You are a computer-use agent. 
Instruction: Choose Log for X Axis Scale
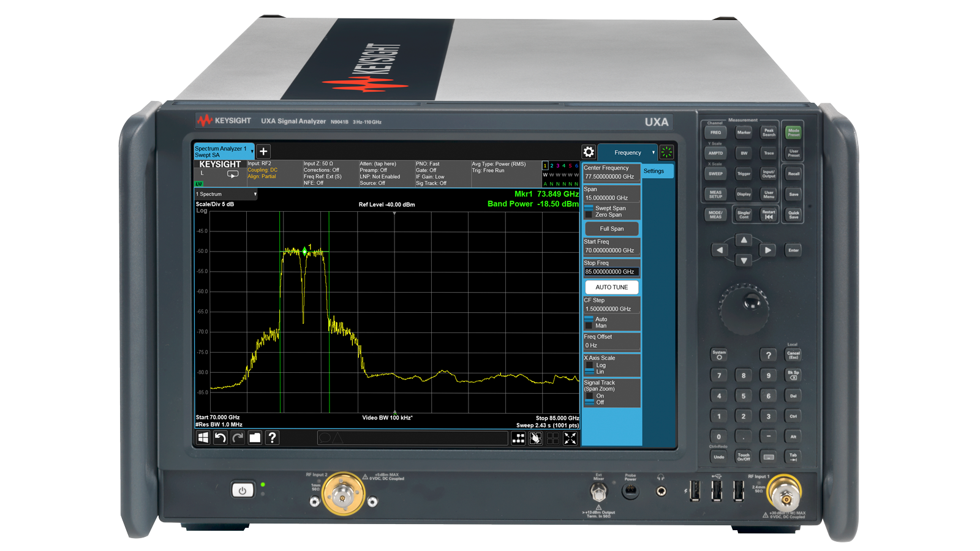coord(596,365)
